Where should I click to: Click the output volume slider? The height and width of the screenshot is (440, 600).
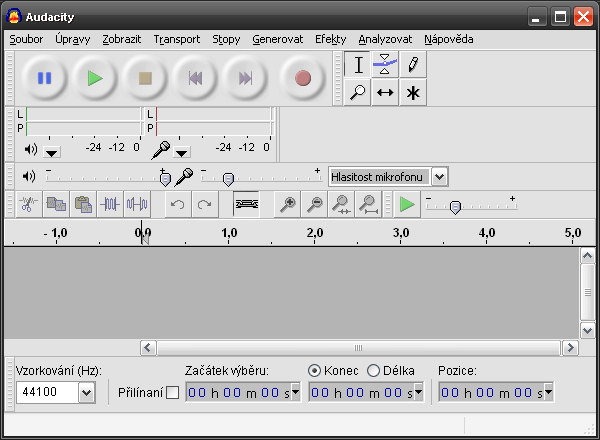point(108,178)
